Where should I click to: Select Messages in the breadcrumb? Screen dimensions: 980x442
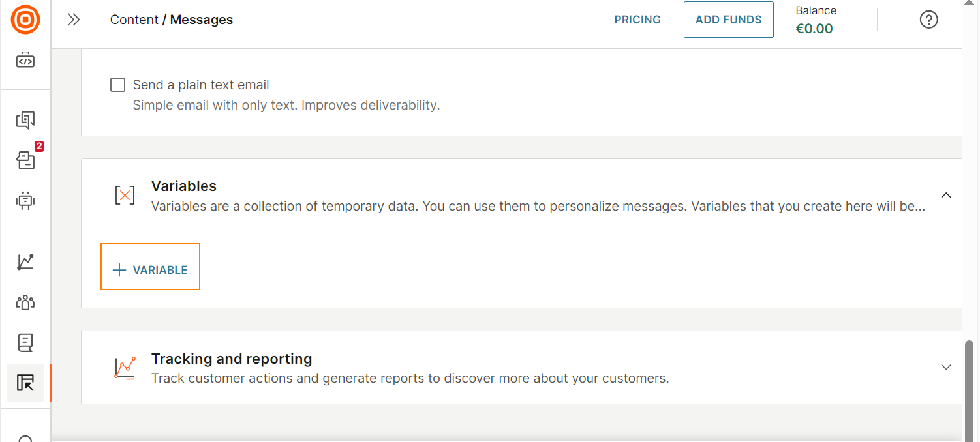coord(202,20)
